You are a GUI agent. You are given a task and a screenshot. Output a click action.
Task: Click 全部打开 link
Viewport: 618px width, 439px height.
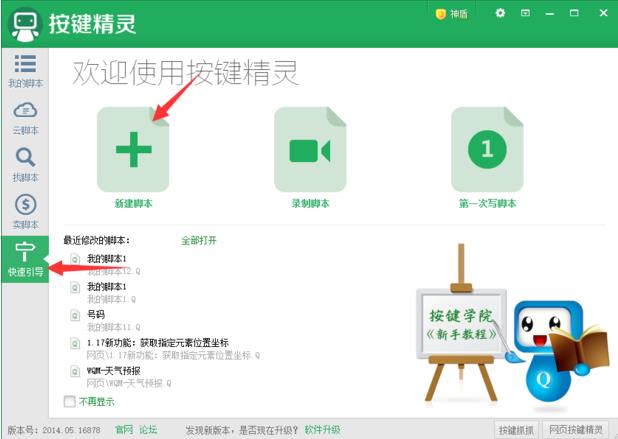[x=199, y=240]
